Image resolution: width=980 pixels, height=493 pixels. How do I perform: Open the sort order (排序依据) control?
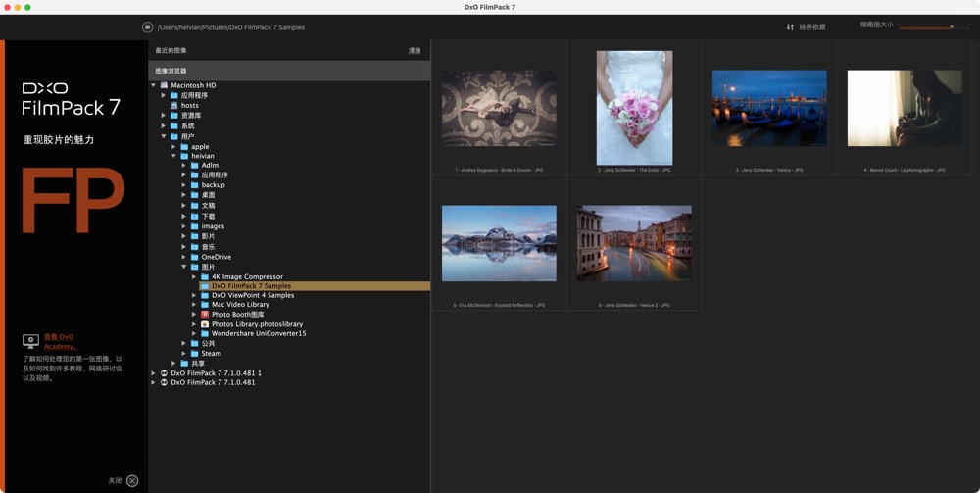click(x=806, y=26)
